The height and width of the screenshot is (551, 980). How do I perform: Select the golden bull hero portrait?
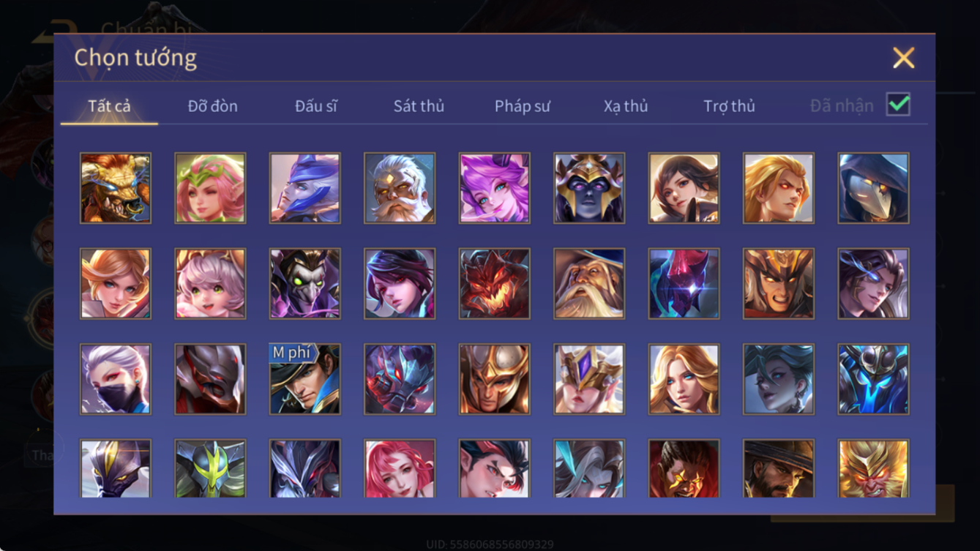116,188
